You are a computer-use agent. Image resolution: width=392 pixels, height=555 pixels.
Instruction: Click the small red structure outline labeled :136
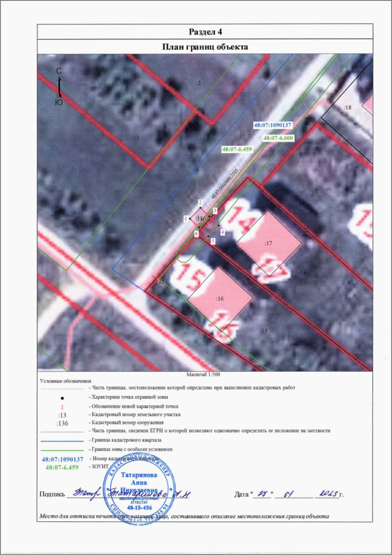199,218
